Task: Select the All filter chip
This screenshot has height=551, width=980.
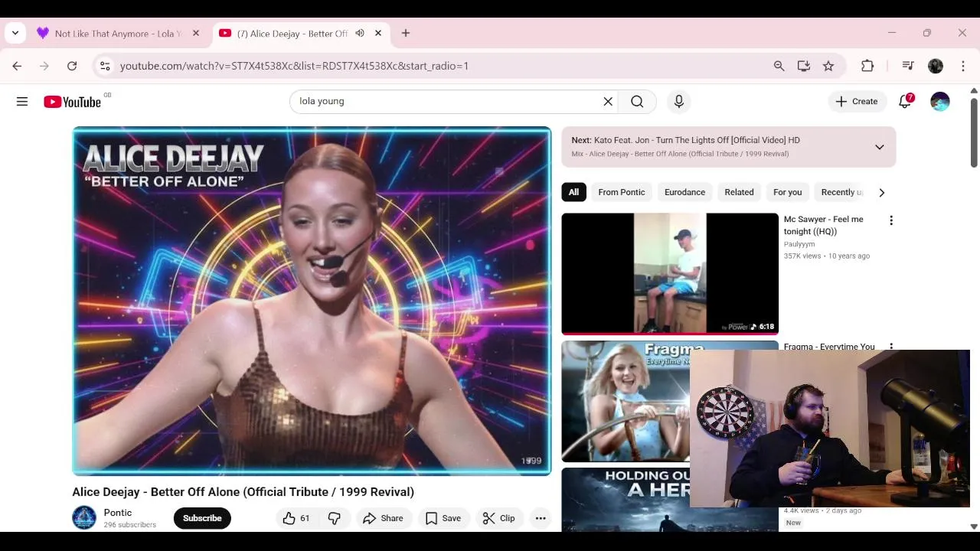Action: [573, 192]
